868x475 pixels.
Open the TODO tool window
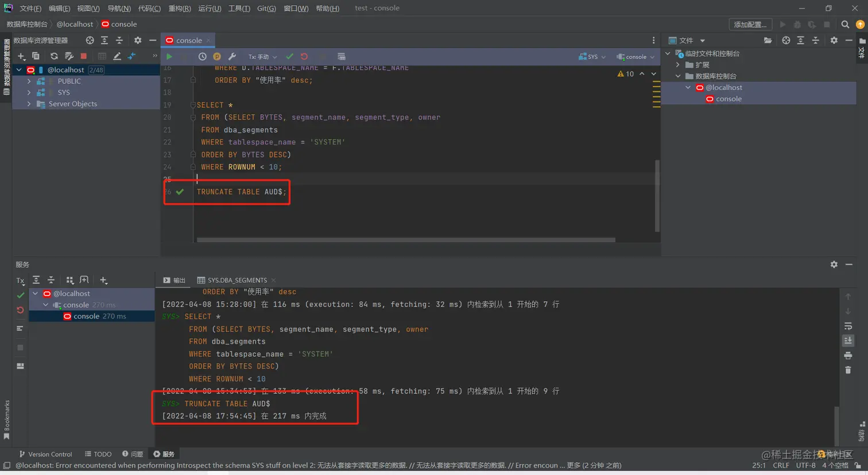pos(98,454)
